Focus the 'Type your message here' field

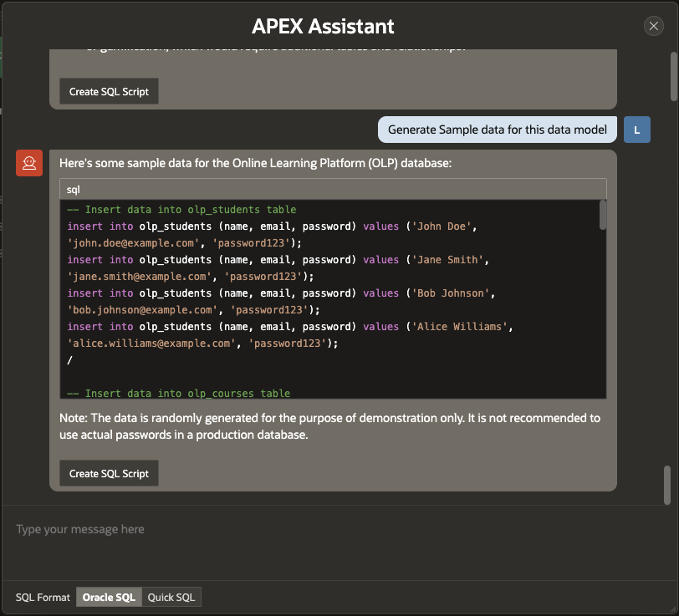[x=334, y=529]
